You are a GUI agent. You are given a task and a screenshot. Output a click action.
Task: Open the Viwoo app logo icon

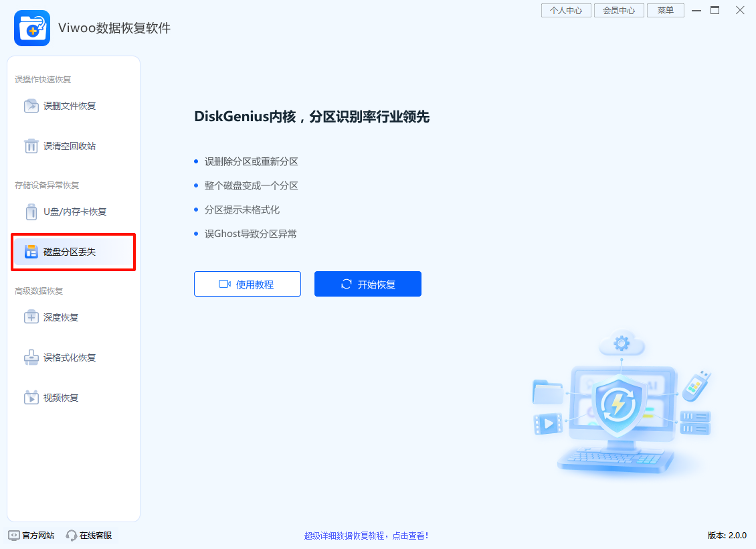tap(31, 28)
